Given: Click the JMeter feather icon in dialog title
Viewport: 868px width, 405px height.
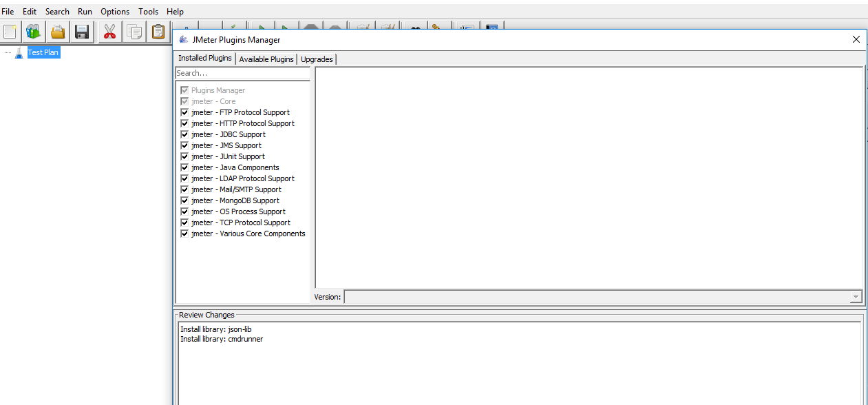Looking at the screenshot, I should pyautogui.click(x=183, y=39).
